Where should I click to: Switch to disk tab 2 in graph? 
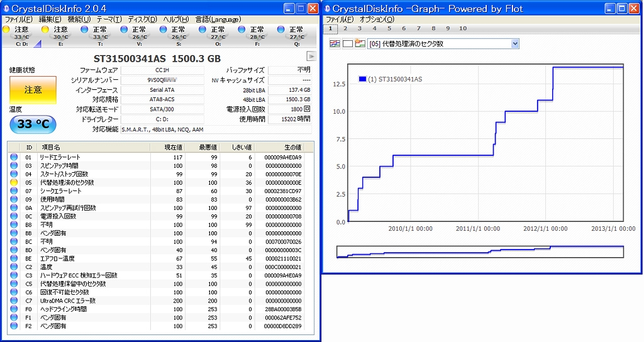[345, 29]
